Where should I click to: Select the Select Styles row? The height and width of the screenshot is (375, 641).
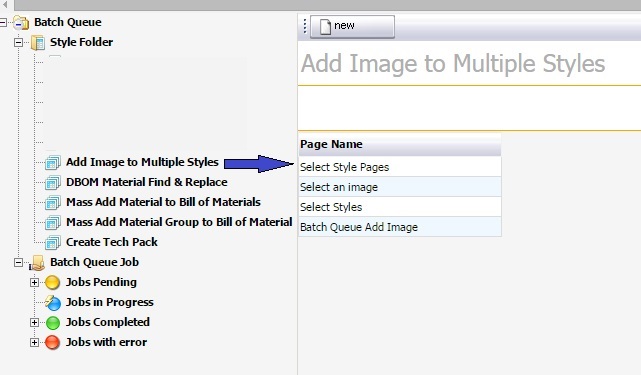[400, 207]
